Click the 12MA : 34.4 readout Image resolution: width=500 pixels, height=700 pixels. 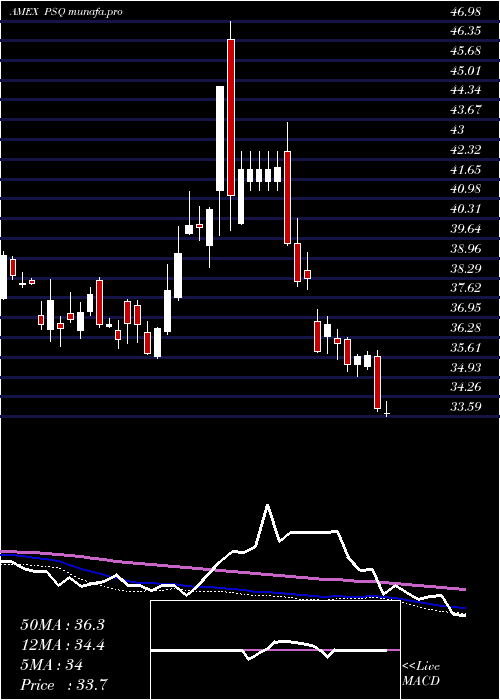pyautogui.click(x=62, y=645)
